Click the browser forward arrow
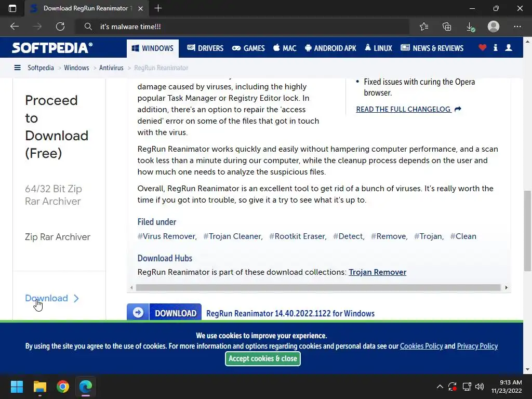Viewport: 532px width, 399px height. coord(37,26)
